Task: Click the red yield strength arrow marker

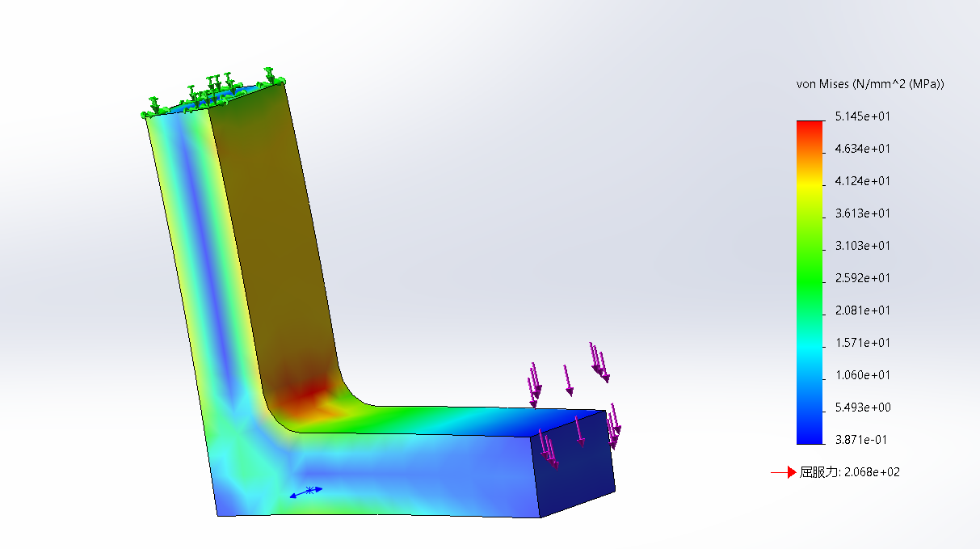Action: [x=783, y=472]
